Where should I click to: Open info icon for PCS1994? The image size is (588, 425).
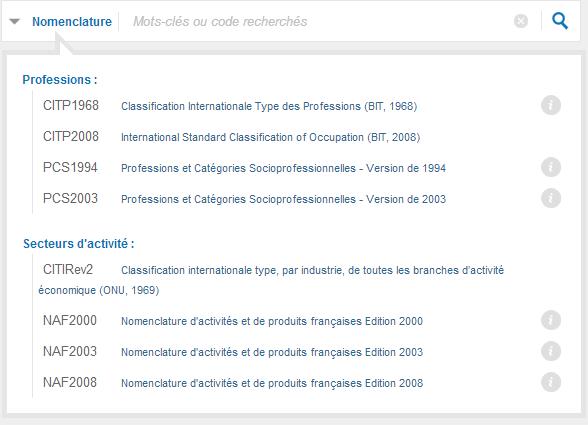click(x=551, y=167)
